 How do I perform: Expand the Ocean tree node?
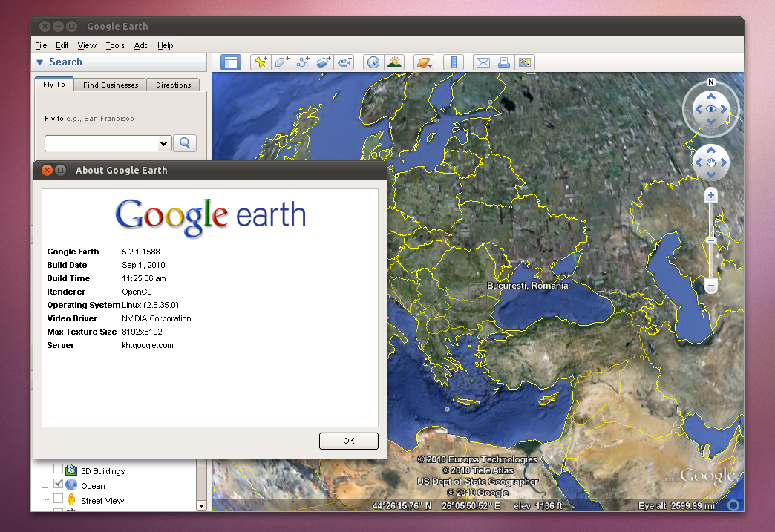pos(45,485)
